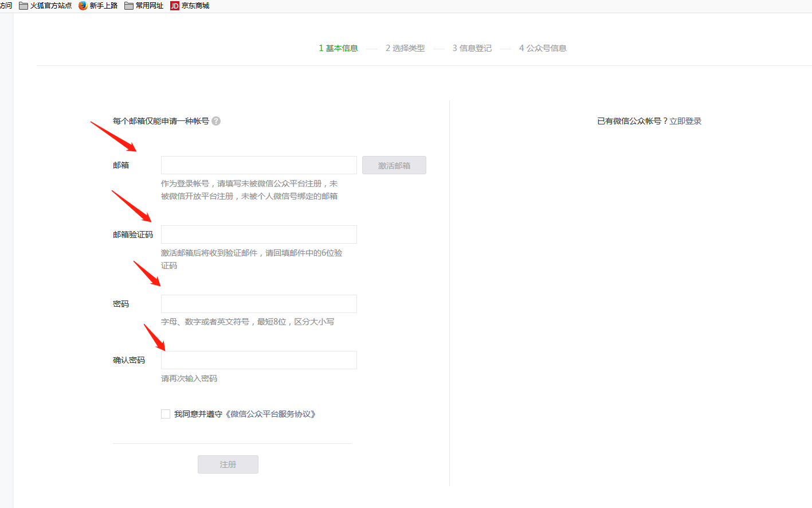
Task: Click the JD 京东商城 bookmark icon
Action: [x=174, y=5]
